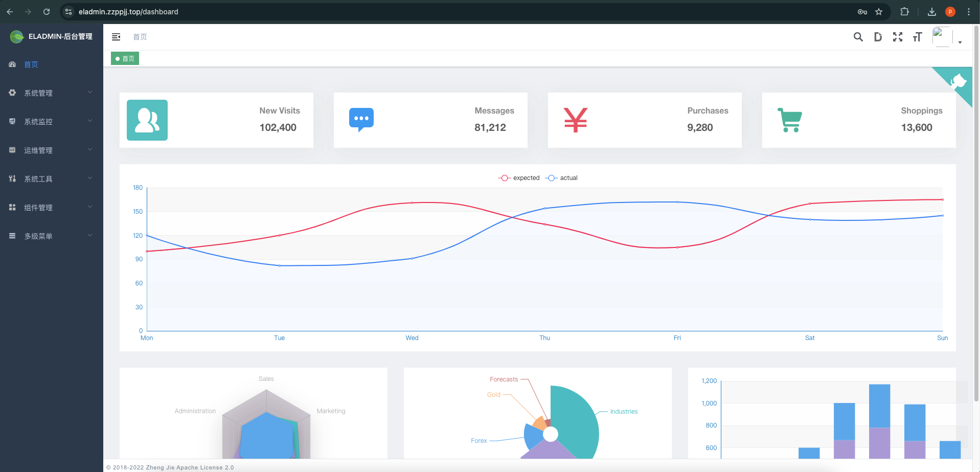
Task: Open the header search icon
Action: click(858, 37)
